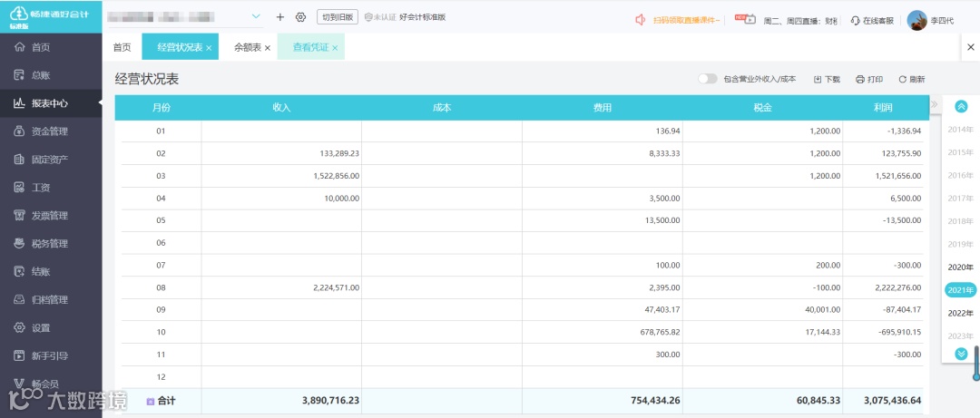980x418 pixels.
Task: Switch to the 经营状况表 tab
Action: pos(180,47)
